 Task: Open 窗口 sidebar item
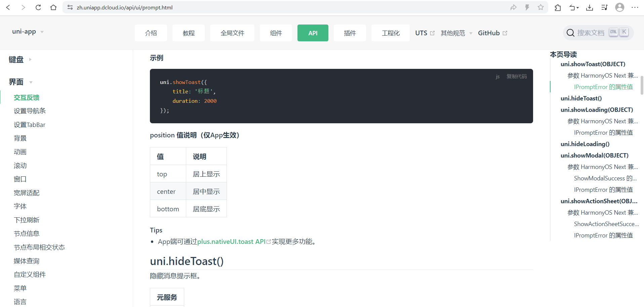20,179
